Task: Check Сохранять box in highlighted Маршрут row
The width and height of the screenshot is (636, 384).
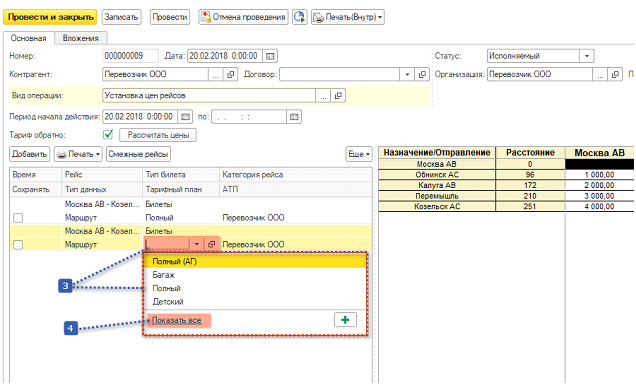Action: click(18, 245)
